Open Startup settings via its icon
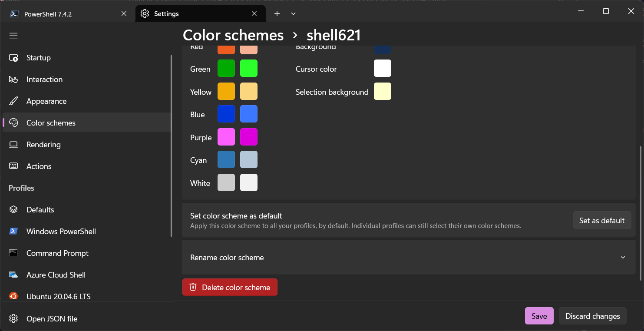 [x=13, y=58]
